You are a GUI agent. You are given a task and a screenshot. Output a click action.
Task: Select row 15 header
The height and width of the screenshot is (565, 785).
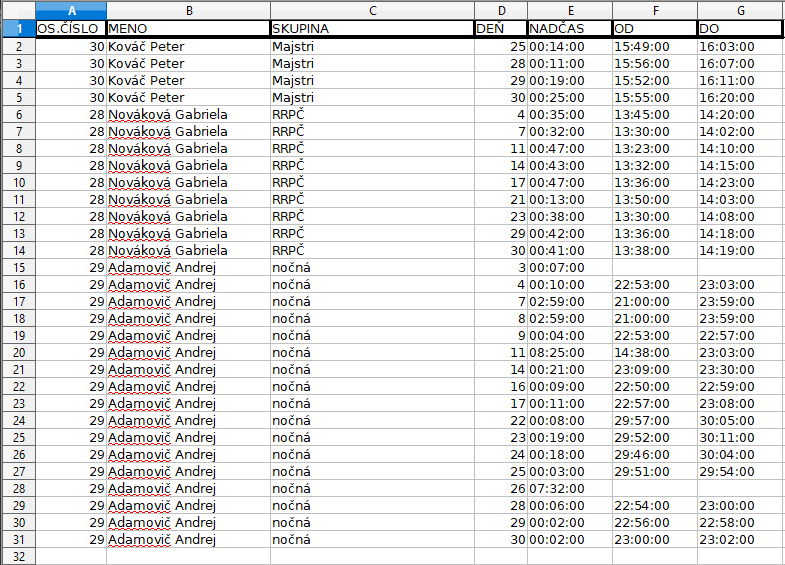tap(19, 267)
